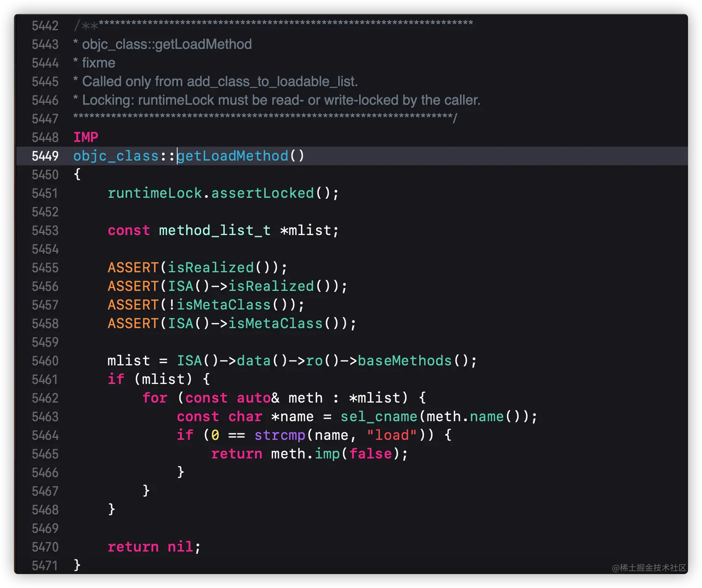The width and height of the screenshot is (702, 588).
Task: Click line number 5471 in the gutter
Action: 45,566
